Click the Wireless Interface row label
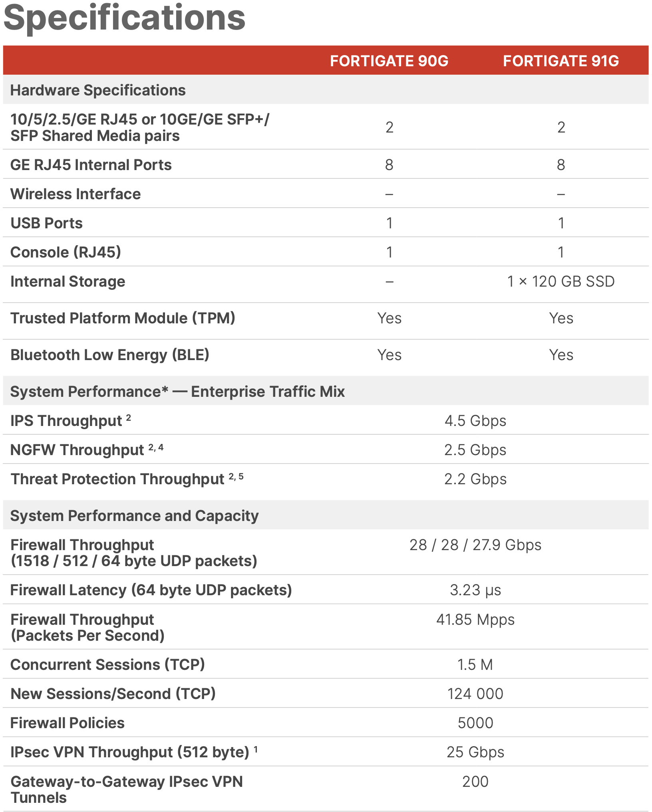 (x=76, y=194)
